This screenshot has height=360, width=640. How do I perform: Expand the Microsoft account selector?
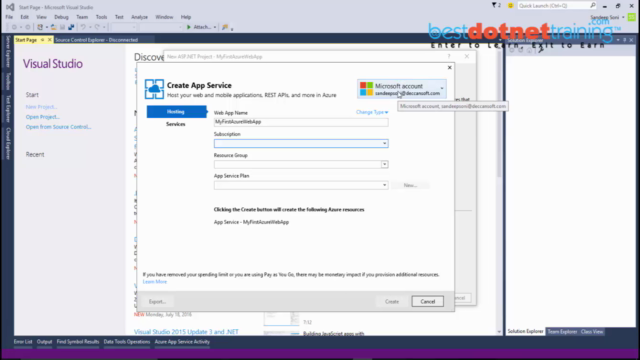tap(442, 89)
